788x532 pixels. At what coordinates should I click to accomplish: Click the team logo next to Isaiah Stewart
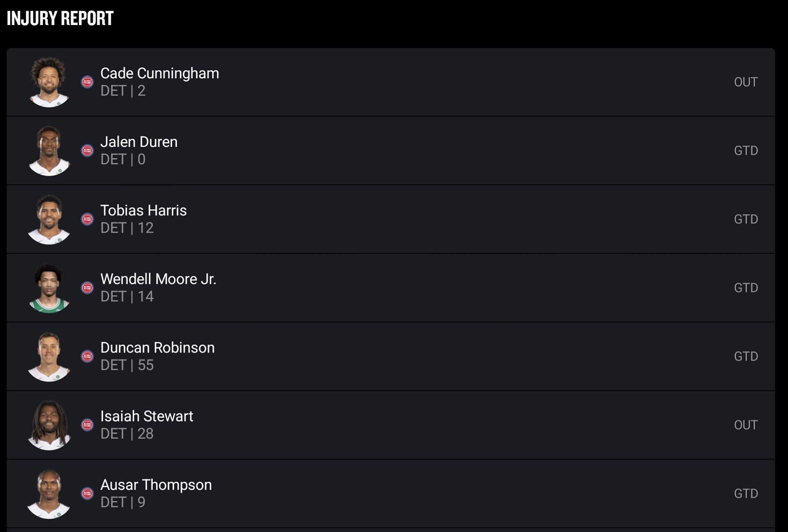click(x=87, y=425)
